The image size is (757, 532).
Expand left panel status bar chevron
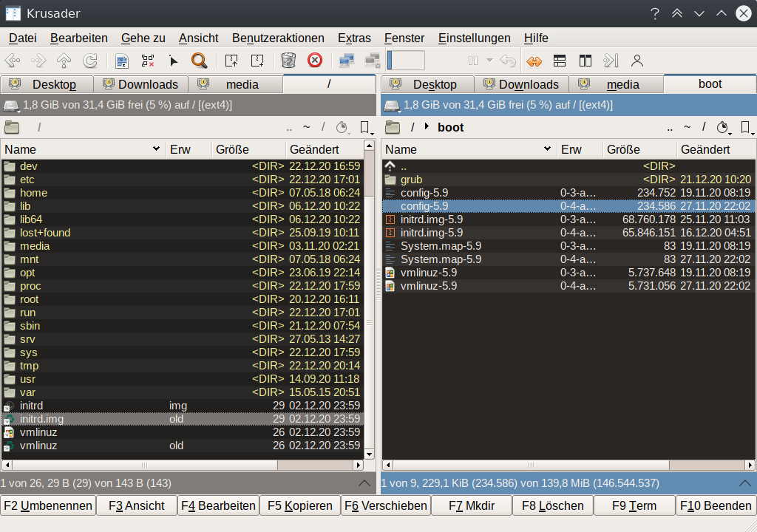[x=364, y=483]
